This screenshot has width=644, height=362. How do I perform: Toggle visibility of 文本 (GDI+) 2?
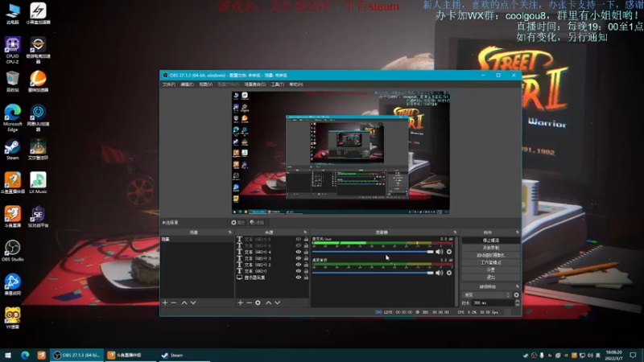click(x=299, y=265)
